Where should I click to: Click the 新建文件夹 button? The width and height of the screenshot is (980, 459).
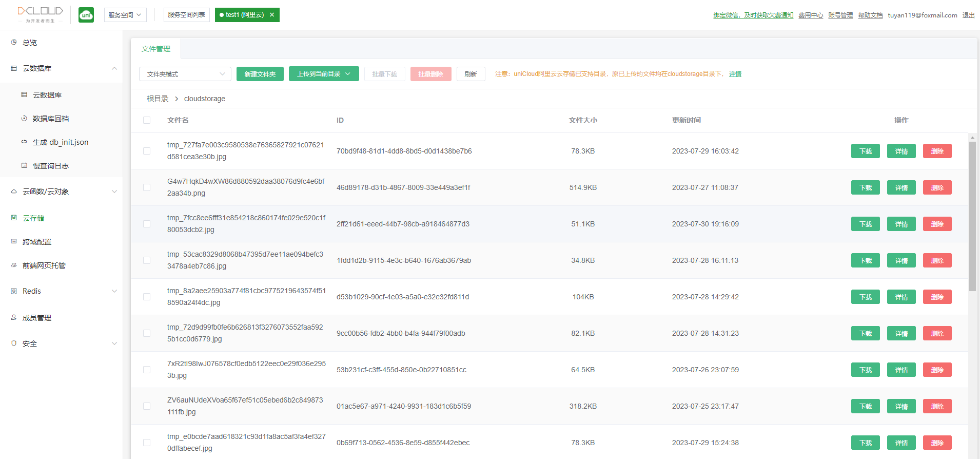pos(260,74)
